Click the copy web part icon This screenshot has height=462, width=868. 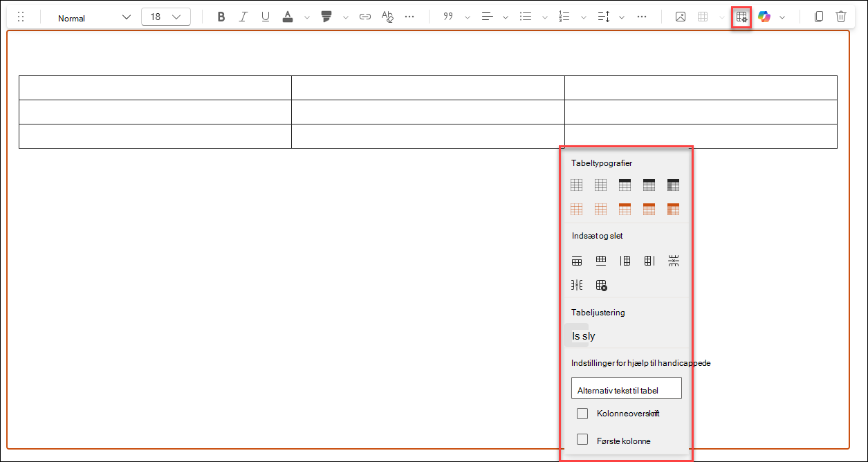(x=819, y=17)
